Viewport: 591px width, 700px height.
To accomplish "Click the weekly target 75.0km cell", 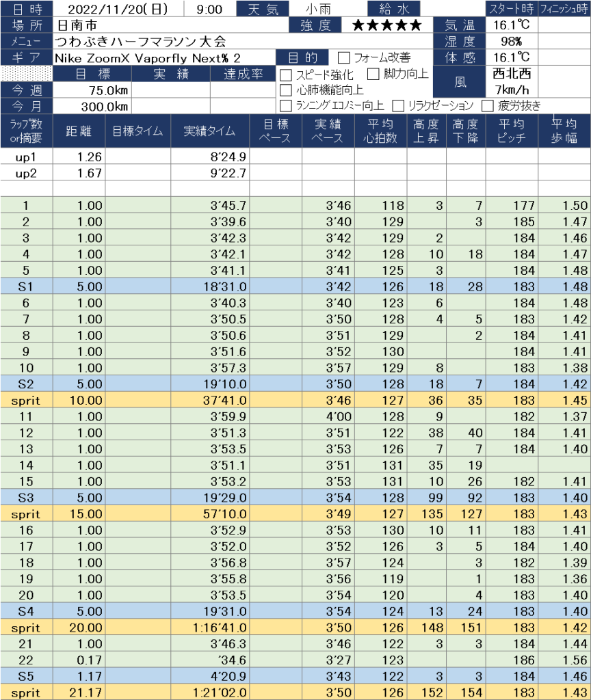I will (x=92, y=90).
